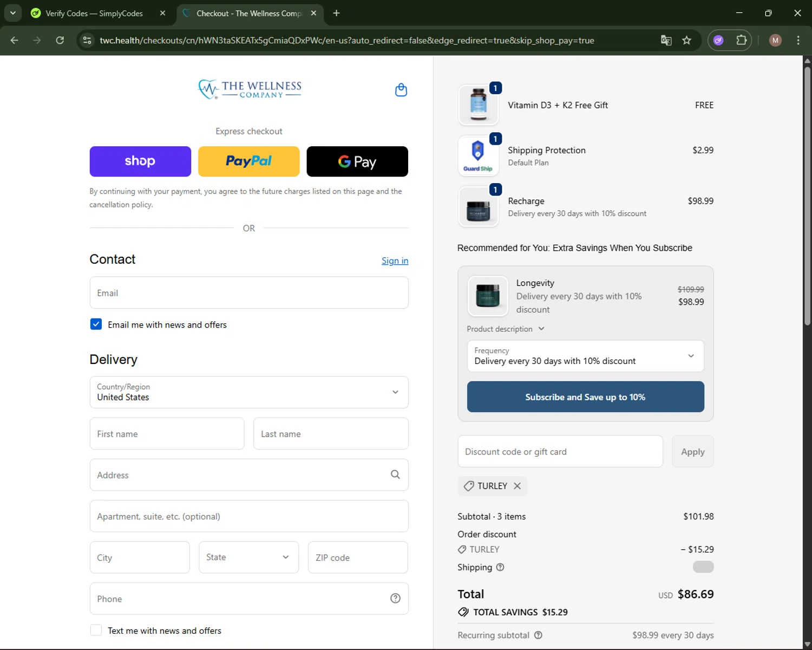Click the struck-through price $109.99

coord(691,289)
